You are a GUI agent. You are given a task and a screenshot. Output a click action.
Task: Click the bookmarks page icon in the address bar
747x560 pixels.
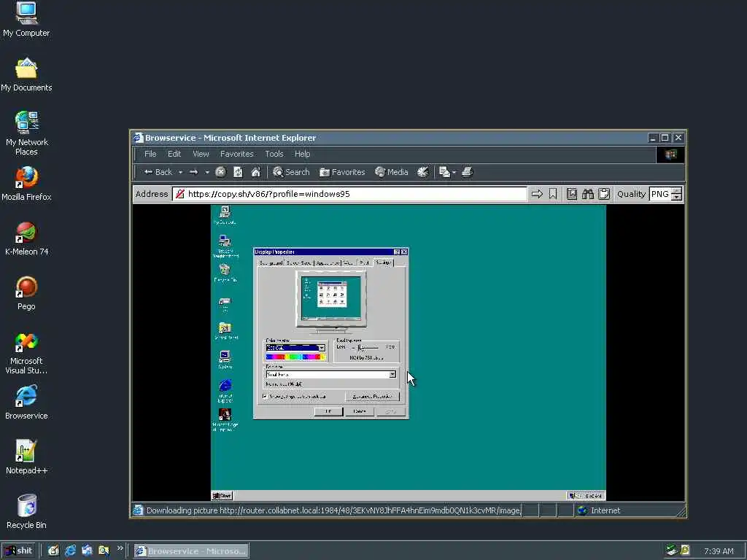[x=572, y=194]
